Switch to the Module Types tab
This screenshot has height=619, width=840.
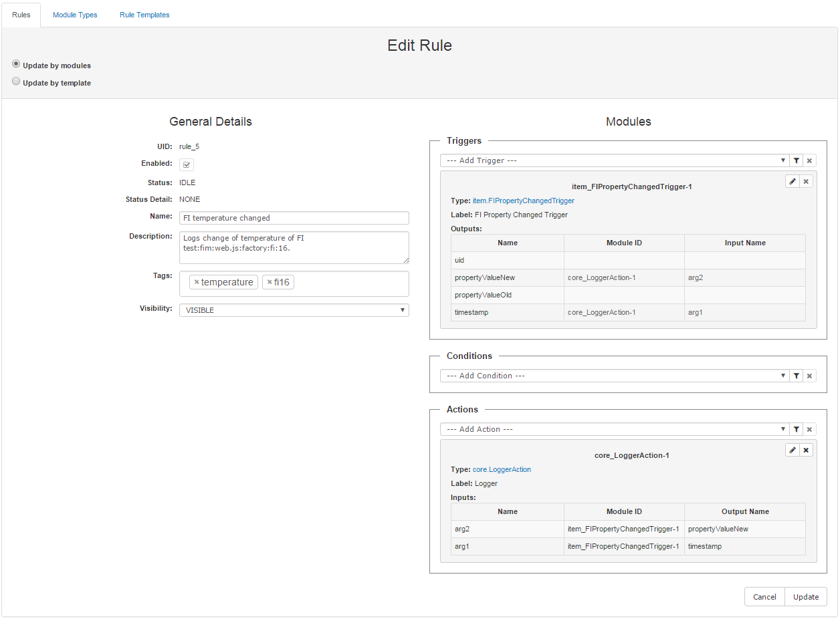(x=75, y=15)
